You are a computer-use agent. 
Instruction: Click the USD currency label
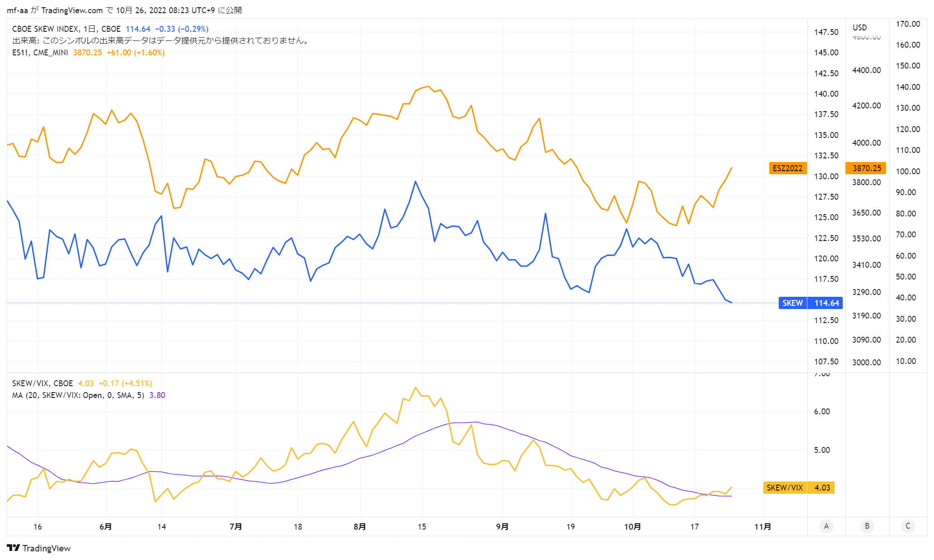[x=860, y=28]
